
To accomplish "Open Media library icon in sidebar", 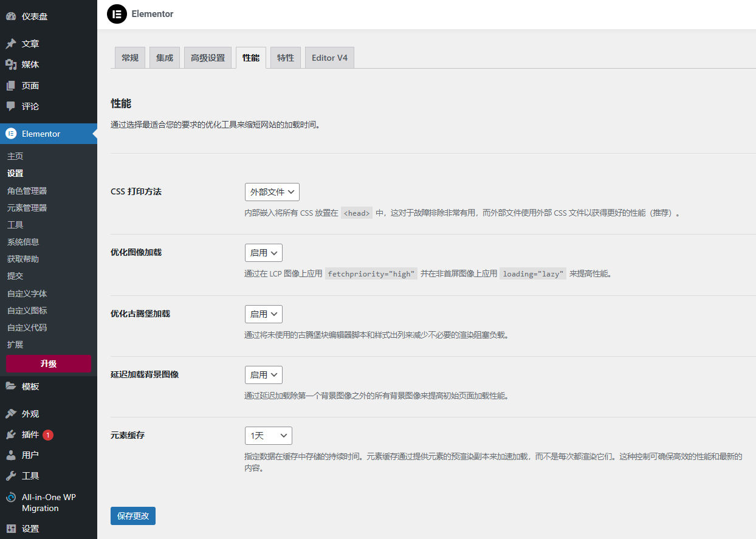I will [x=11, y=64].
